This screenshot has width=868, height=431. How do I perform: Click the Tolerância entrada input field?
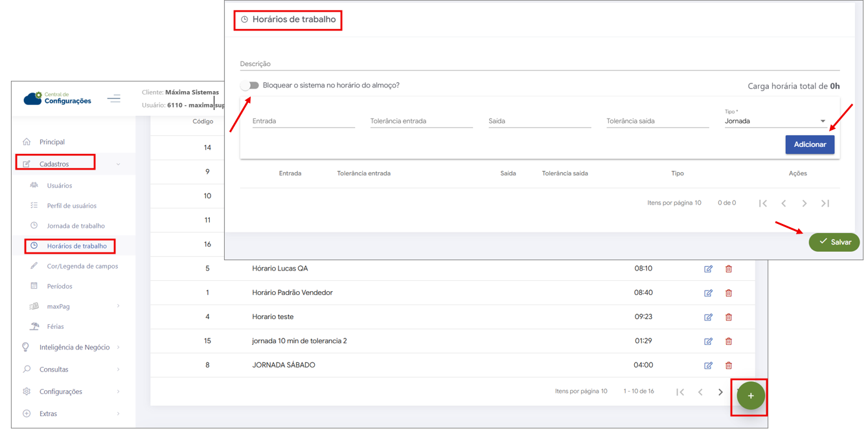[x=421, y=121]
